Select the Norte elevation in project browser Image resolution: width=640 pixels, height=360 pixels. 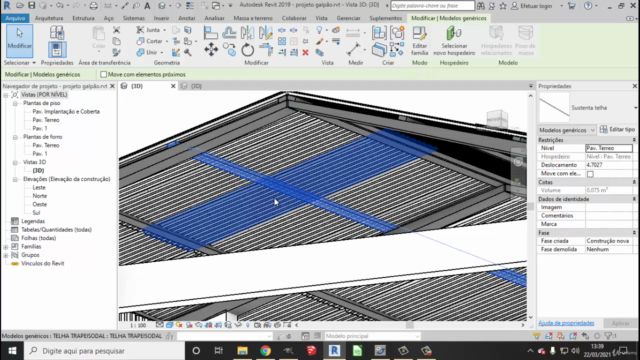(x=40, y=196)
